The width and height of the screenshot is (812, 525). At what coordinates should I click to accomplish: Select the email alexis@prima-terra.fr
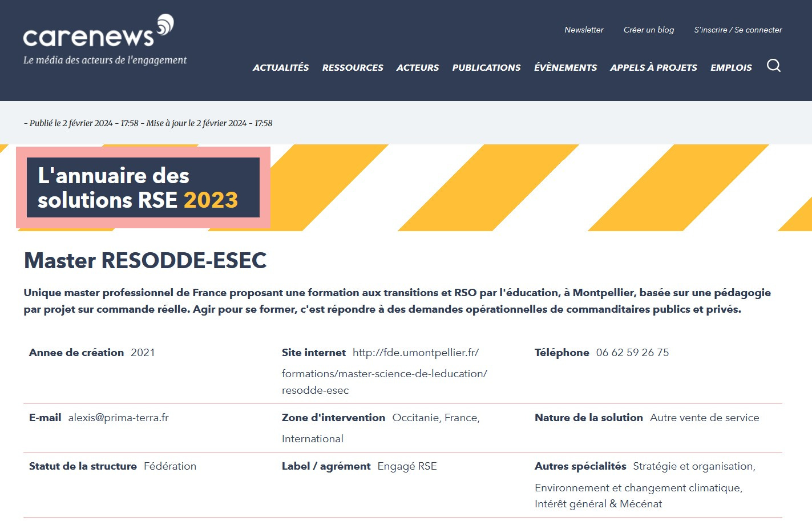(x=119, y=418)
